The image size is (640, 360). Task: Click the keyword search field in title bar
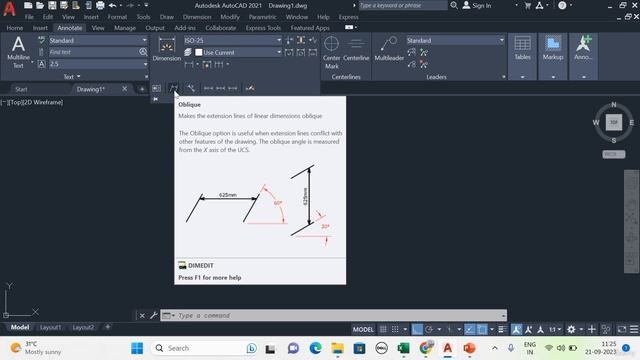point(402,5)
